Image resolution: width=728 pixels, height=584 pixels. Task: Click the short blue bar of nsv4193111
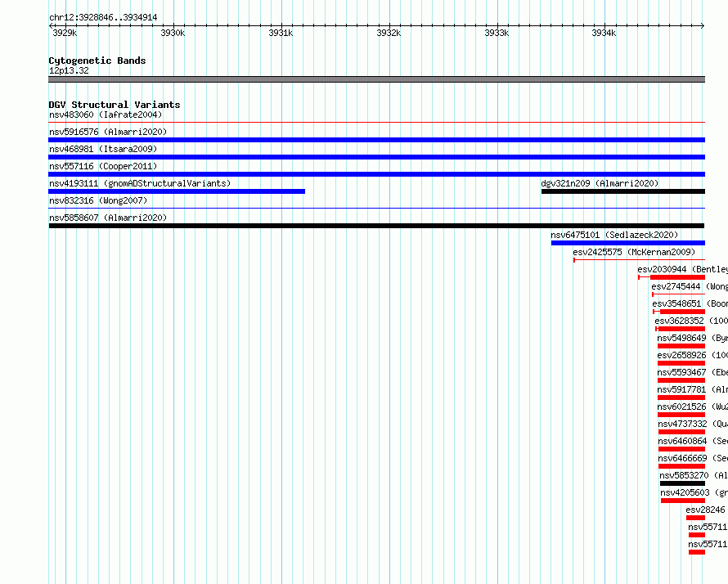(177, 191)
